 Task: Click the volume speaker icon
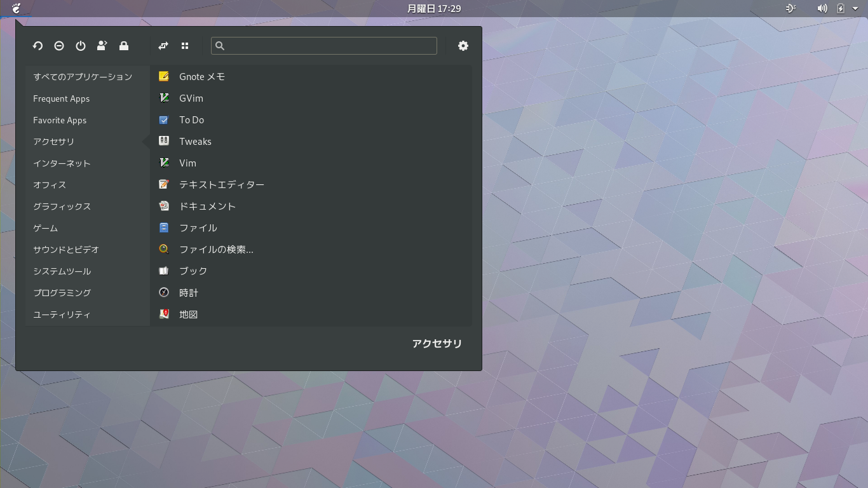pos(822,8)
